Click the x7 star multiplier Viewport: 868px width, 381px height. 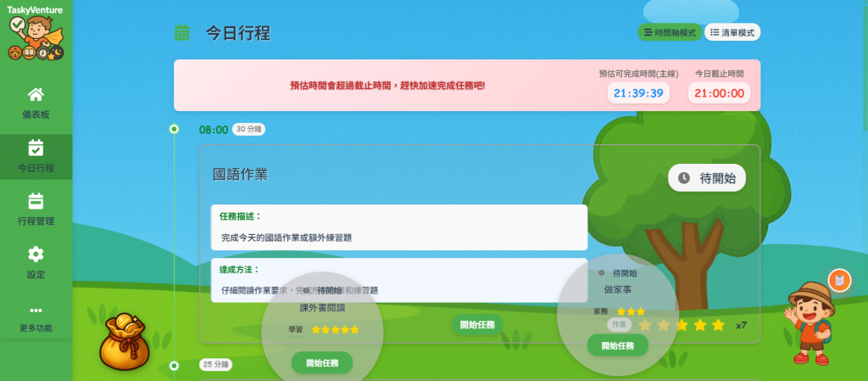741,326
